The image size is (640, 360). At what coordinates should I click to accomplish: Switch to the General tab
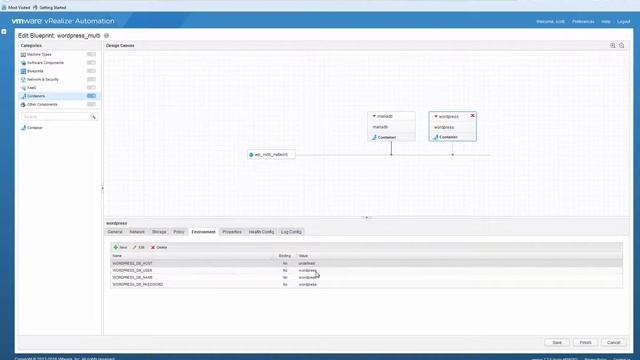click(x=115, y=232)
